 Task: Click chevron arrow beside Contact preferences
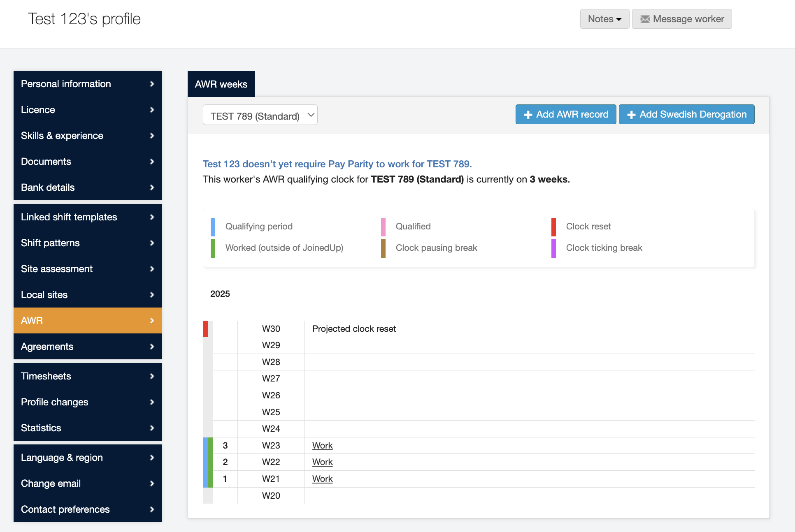(x=152, y=509)
